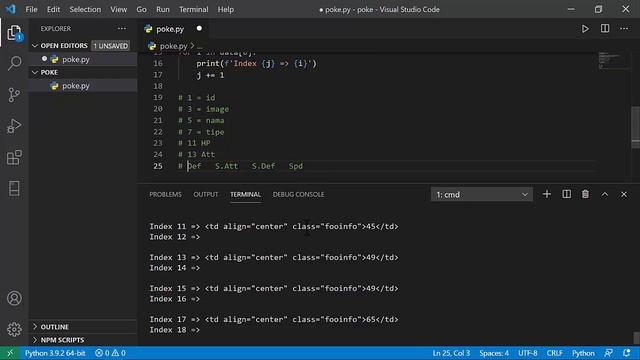The width and height of the screenshot is (640, 360).
Task: Maximize the panel with up chevron
Action: point(604,194)
